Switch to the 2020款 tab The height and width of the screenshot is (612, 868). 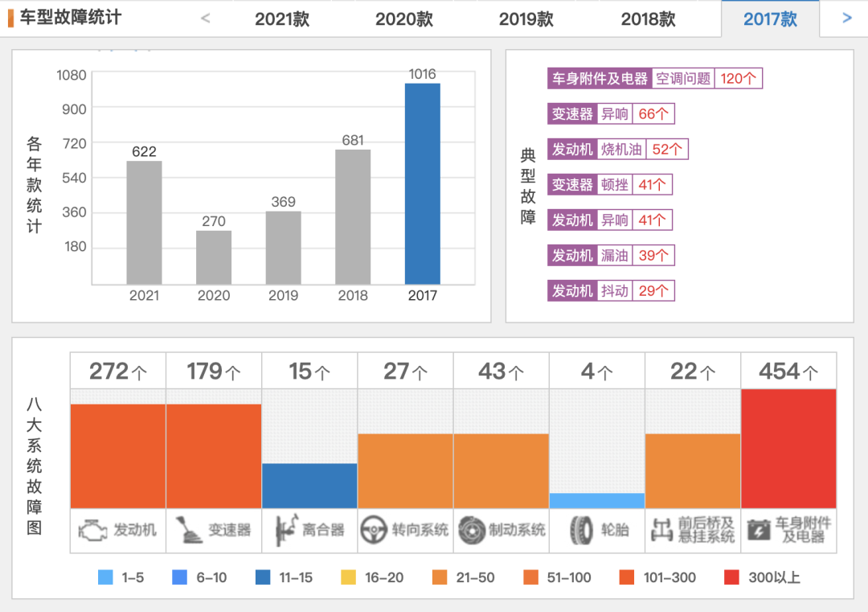(x=403, y=18)
